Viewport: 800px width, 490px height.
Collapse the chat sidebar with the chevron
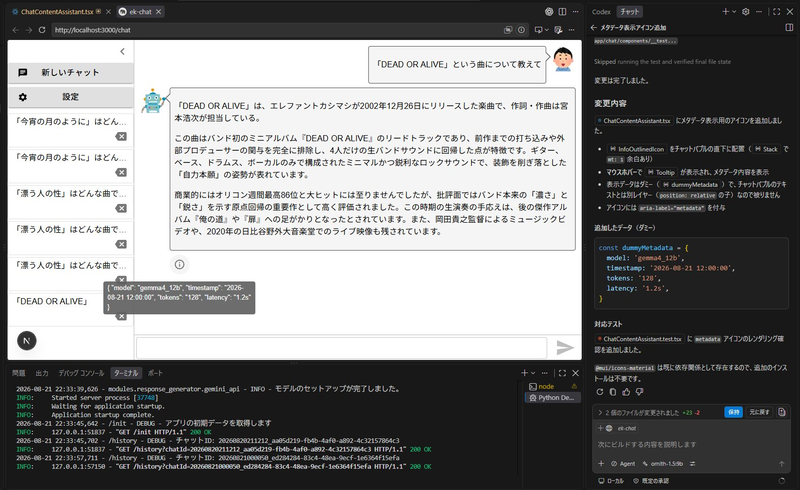[x=122, y=52]
